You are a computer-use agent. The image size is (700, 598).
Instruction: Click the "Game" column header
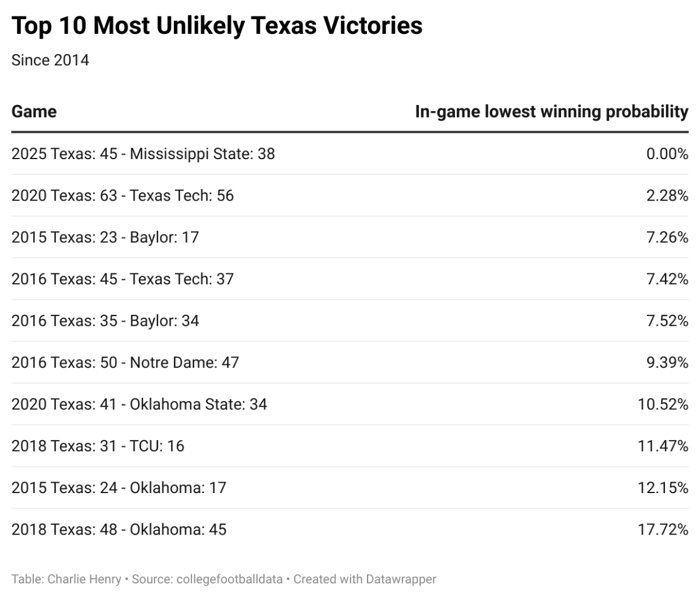tap(34, 111)
